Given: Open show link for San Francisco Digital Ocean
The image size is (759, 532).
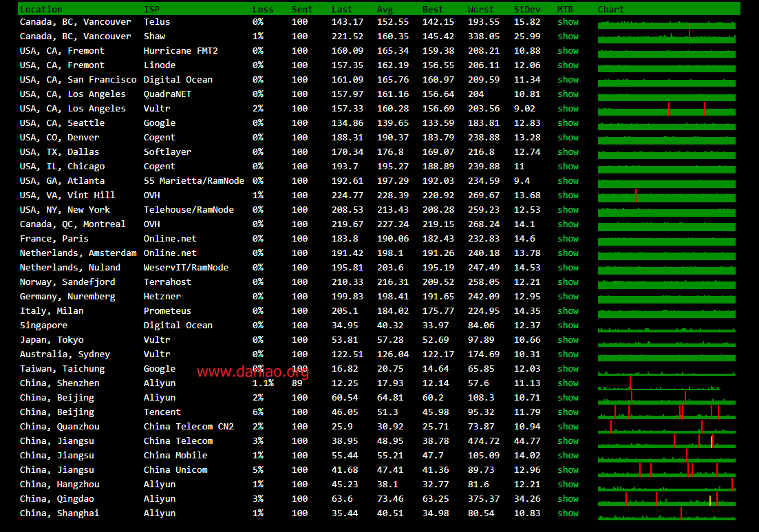Looking at the screenshot, I should click(x=568, y=80).
